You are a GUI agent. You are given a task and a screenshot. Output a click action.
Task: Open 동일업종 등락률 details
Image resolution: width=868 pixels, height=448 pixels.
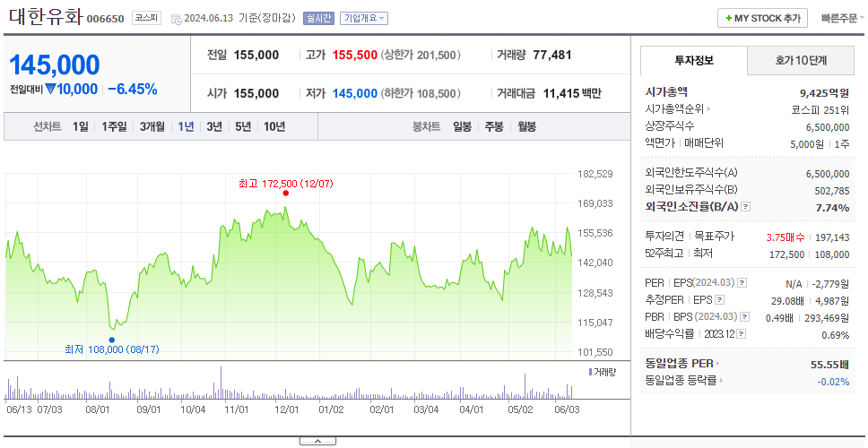tap(684, 381)
